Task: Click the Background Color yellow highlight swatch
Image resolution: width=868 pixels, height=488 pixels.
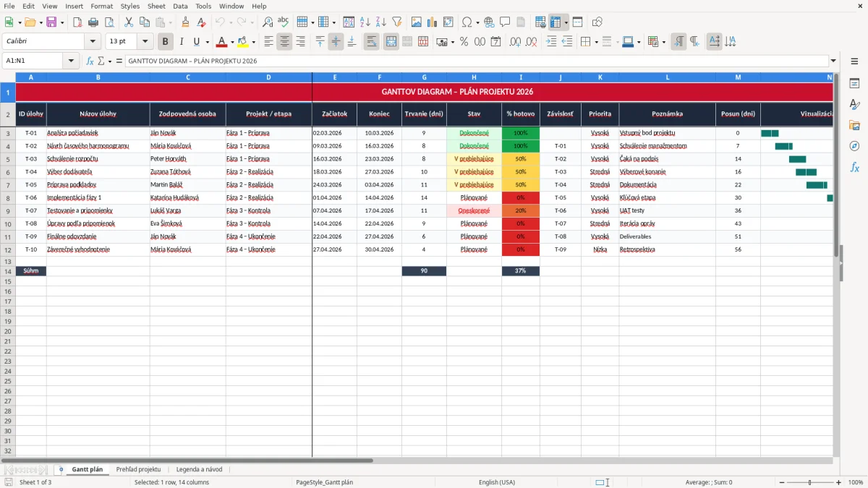Action: tap(243, 42)
